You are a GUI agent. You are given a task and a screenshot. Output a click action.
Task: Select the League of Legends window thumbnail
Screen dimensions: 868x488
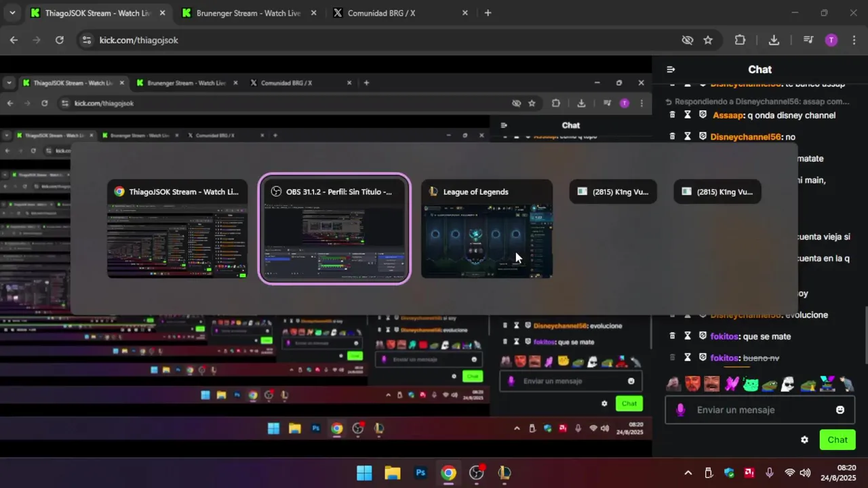[487, 229]
